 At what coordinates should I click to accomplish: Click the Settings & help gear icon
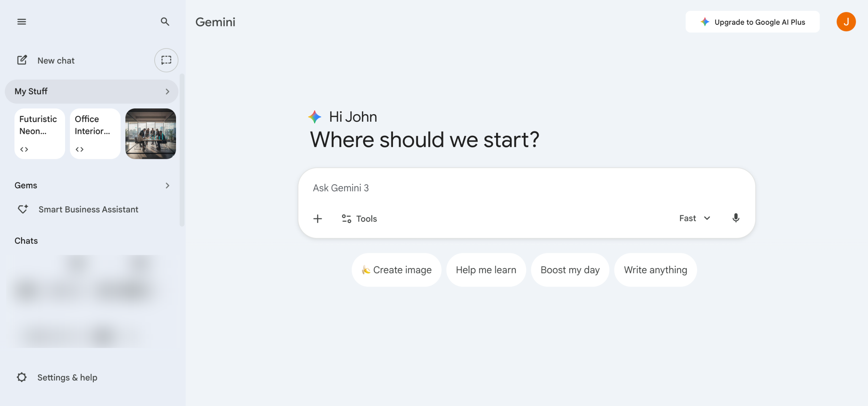(22, 377)
